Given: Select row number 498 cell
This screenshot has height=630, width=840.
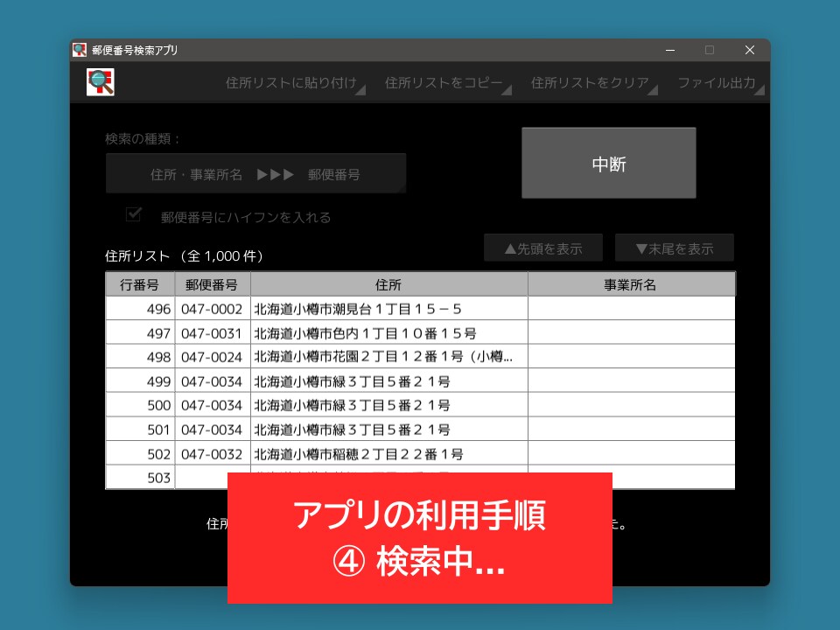Looking at the screenshot, I should coord(140,357).
